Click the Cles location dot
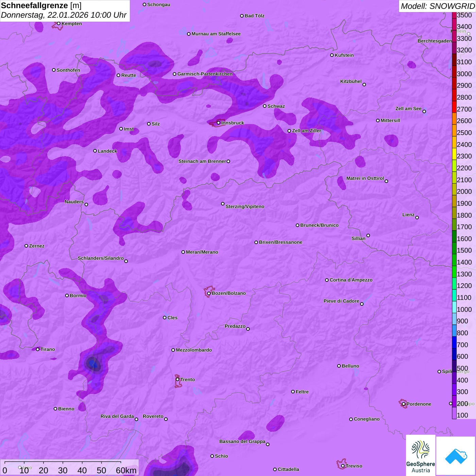This screenshot has width=476, height=476. pos(165,318)
